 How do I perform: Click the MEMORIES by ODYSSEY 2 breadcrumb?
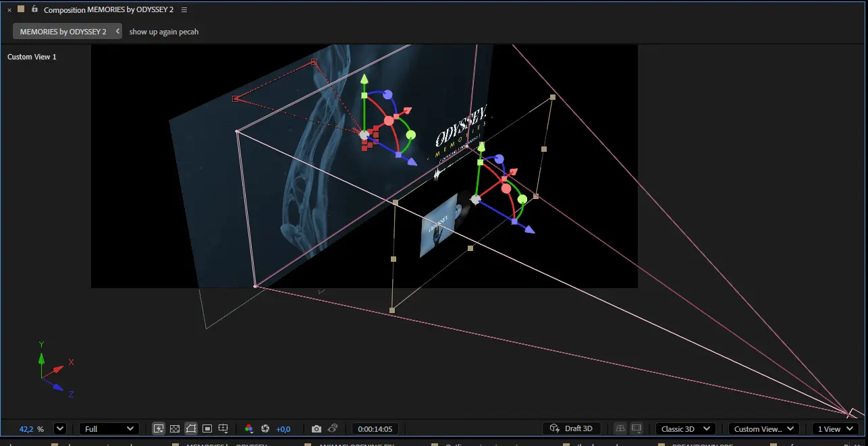(63, 32)
